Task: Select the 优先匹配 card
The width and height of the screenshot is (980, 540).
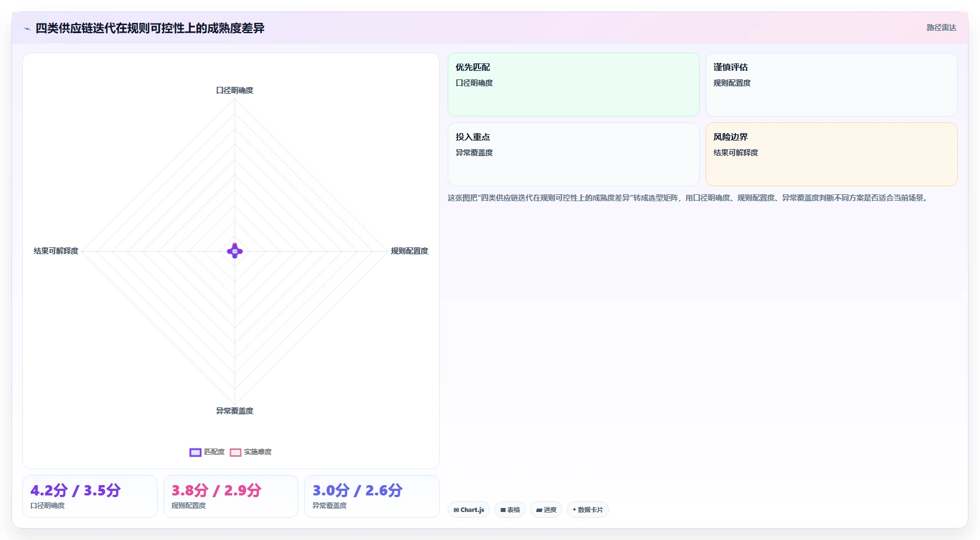Action: [x=573, y=85]
